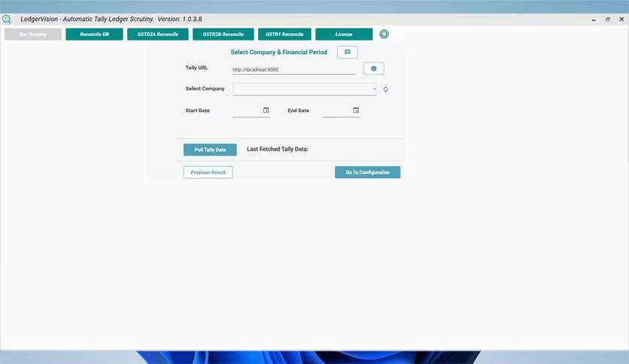Image resolution: width=629 pixels, height=364 pixels.
Task: Click the Tally URL info icon
Action: [x=373, y=68]
